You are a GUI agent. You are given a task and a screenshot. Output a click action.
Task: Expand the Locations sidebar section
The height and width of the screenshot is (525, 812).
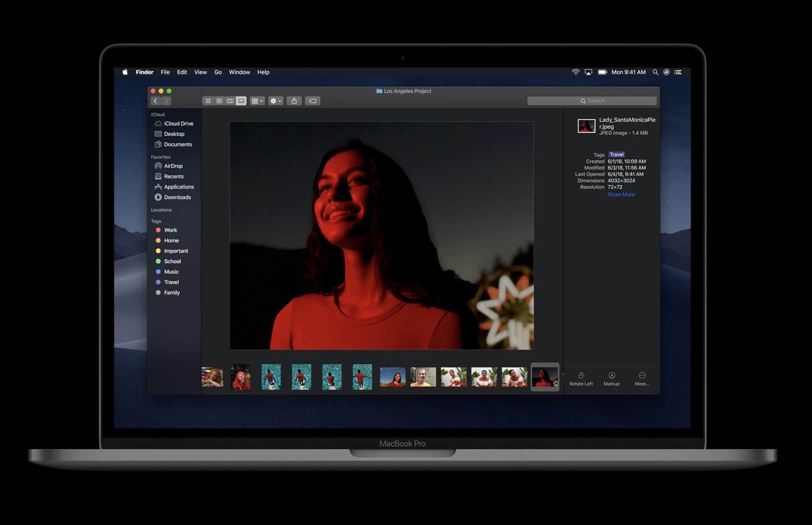161,210
